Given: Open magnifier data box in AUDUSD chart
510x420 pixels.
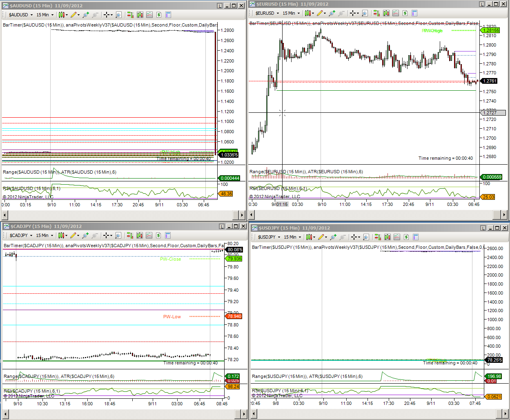Looking at the screenshot, I should [x=118, y=15].
